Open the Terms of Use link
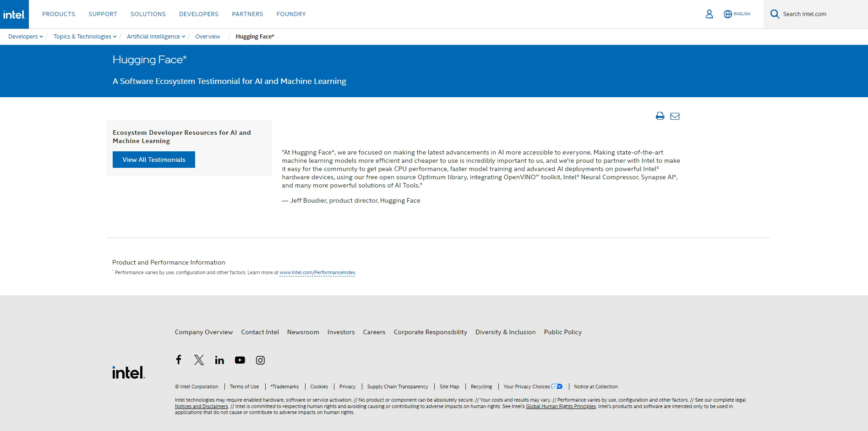This screenshot has width=868, height=431. point(244,387)
